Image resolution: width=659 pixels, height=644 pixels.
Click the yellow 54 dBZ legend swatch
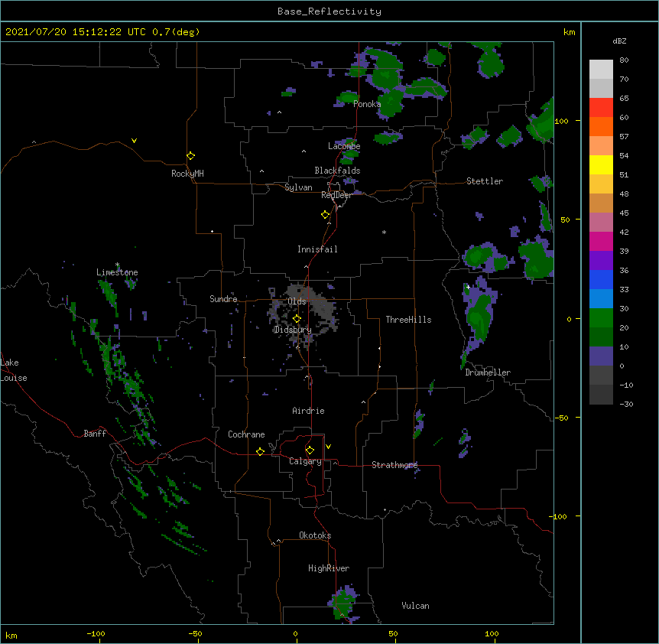[x=601, y=164]
